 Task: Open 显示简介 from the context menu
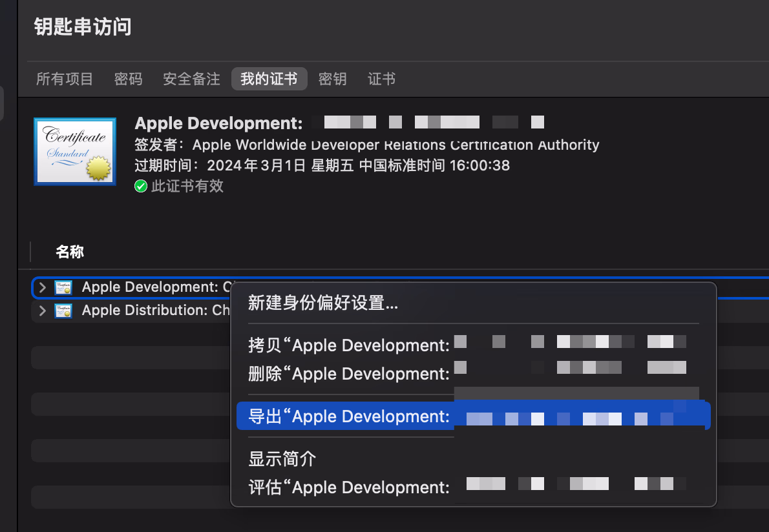tap(282, 459)
